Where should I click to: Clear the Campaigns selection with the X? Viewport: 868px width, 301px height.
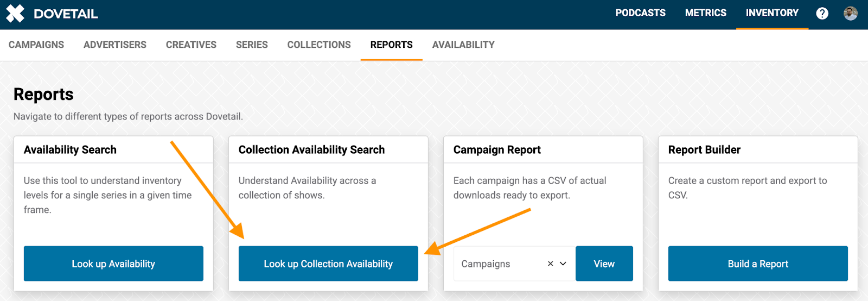click(x=550, y=264)
